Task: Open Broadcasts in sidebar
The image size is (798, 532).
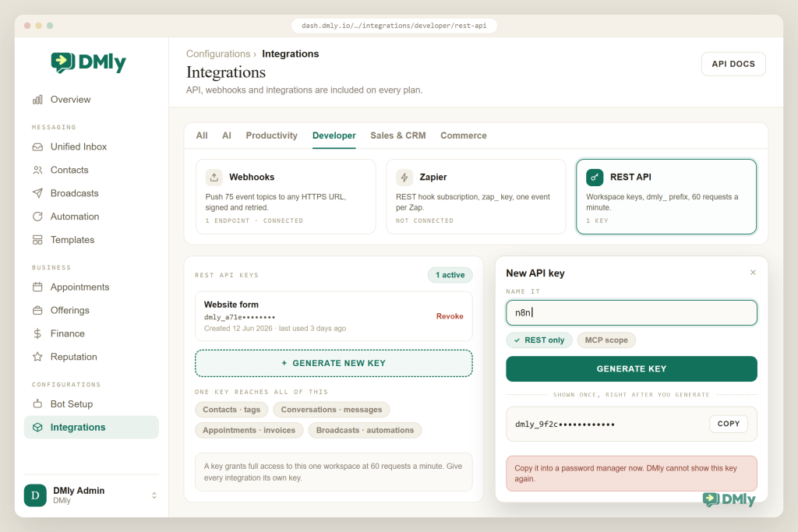Action: click(x=92, y=193)
